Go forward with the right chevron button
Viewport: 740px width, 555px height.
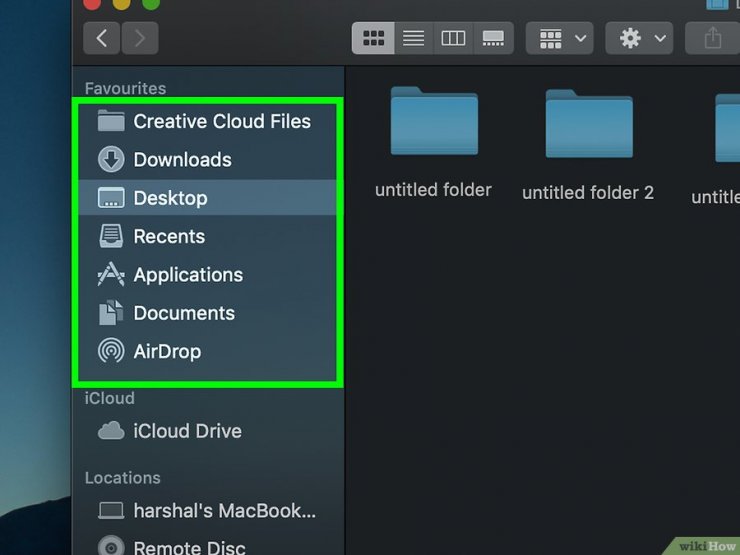(140, 38)
